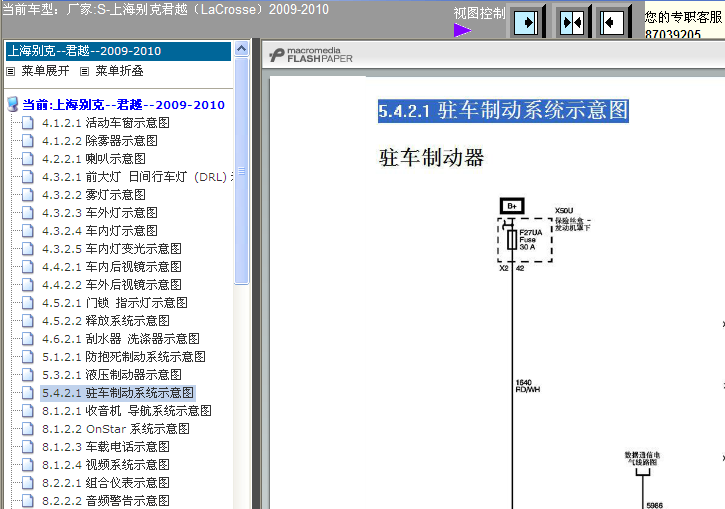Open 4.3.2.3 车外灯示意图

99,213
